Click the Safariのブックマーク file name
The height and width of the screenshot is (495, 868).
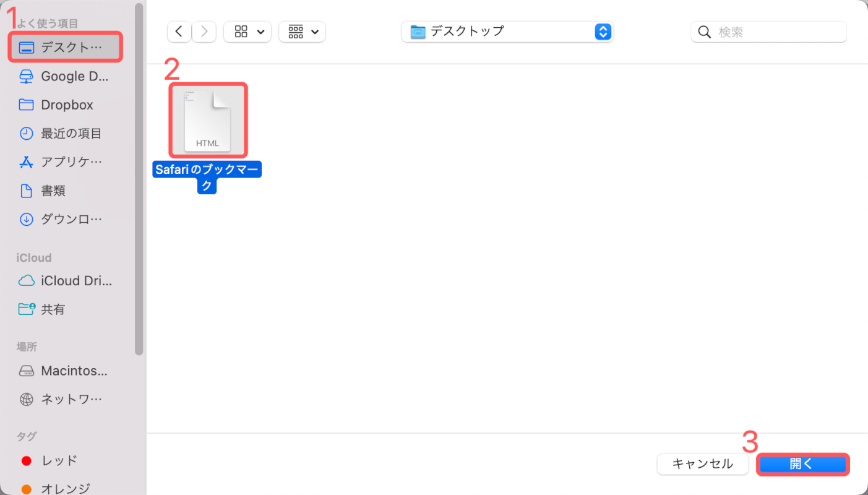(x=207, y=178)
